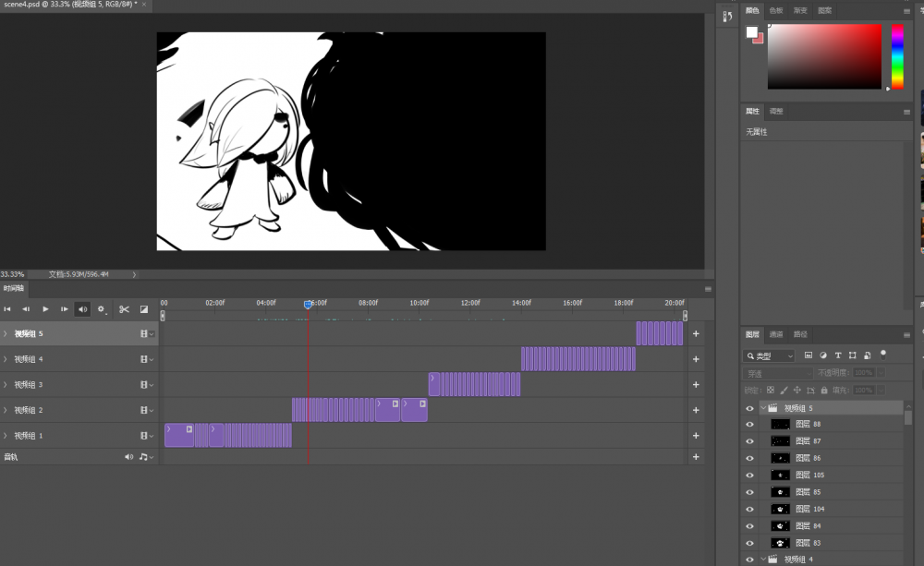Open filmstrip menu for 视频组 1 track

[145, 436]
